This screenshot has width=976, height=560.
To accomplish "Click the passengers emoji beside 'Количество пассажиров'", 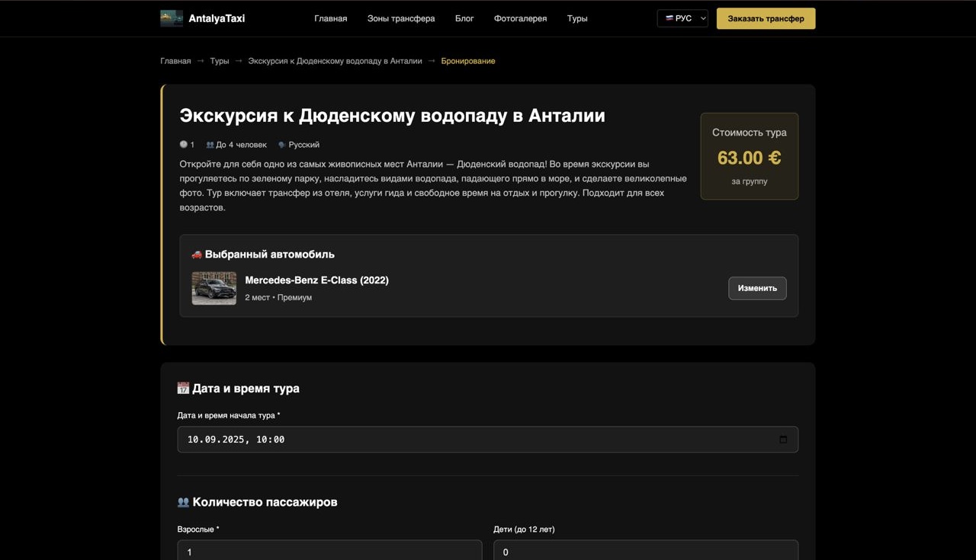I will click(x=182, y=501).
